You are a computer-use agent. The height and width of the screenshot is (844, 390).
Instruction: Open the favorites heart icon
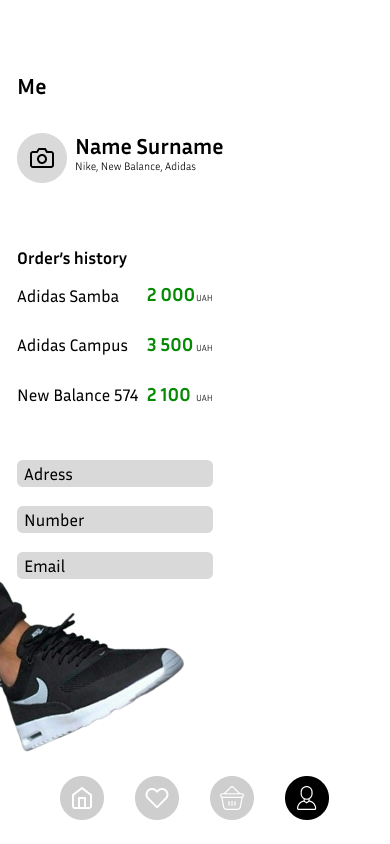pos(157,798)
